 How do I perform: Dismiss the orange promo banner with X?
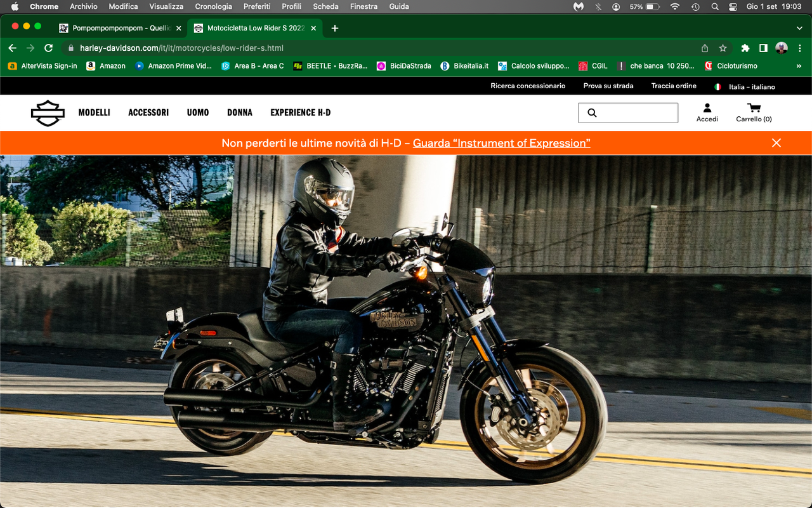pos(776,143)
